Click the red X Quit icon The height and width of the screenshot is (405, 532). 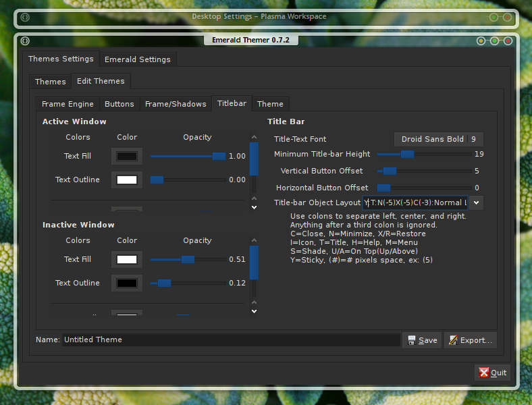click(484, 373)
